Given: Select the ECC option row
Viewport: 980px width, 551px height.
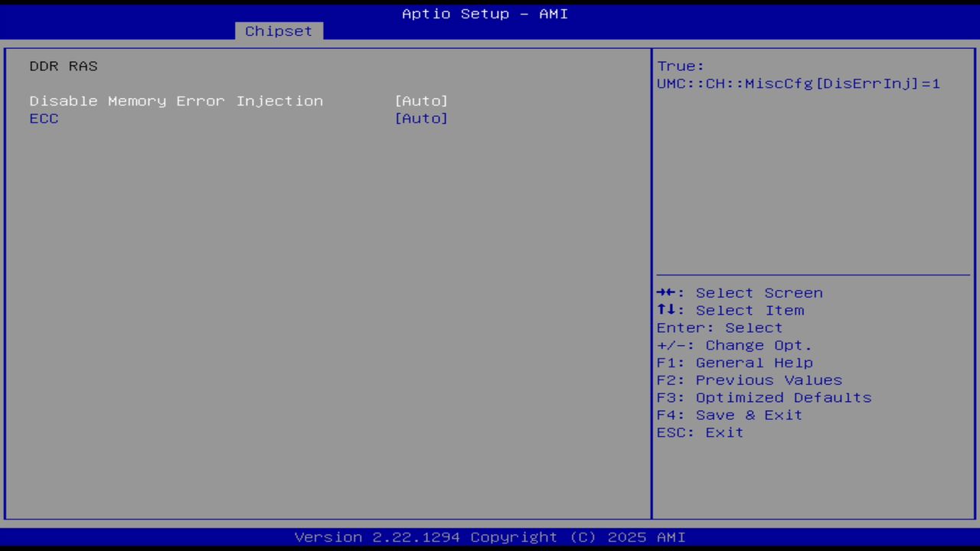Looking at the screenshot, I should coord(44,119).
